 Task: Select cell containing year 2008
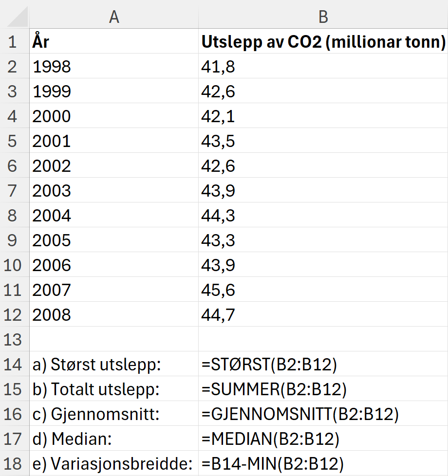114,315
